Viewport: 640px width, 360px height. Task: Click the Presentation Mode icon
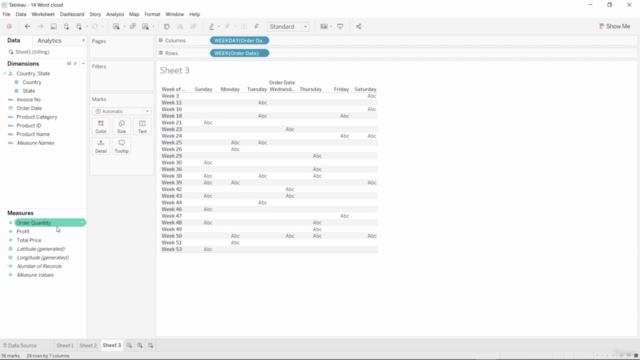coord(340,27)
